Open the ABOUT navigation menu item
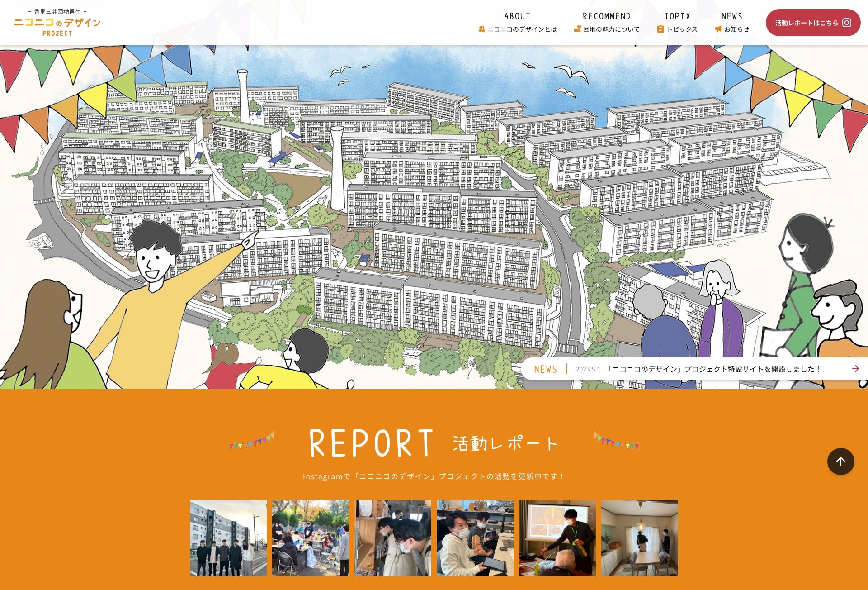The width and height of the screenshot is (868, 590). point(517,16)
